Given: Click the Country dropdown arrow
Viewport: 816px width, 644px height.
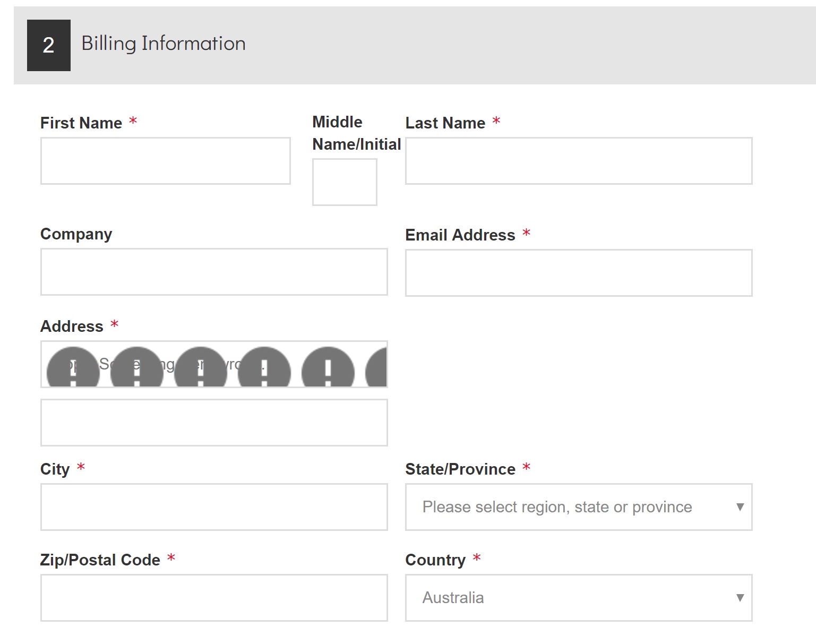Looking at the screenshot, I should (741, 598).
